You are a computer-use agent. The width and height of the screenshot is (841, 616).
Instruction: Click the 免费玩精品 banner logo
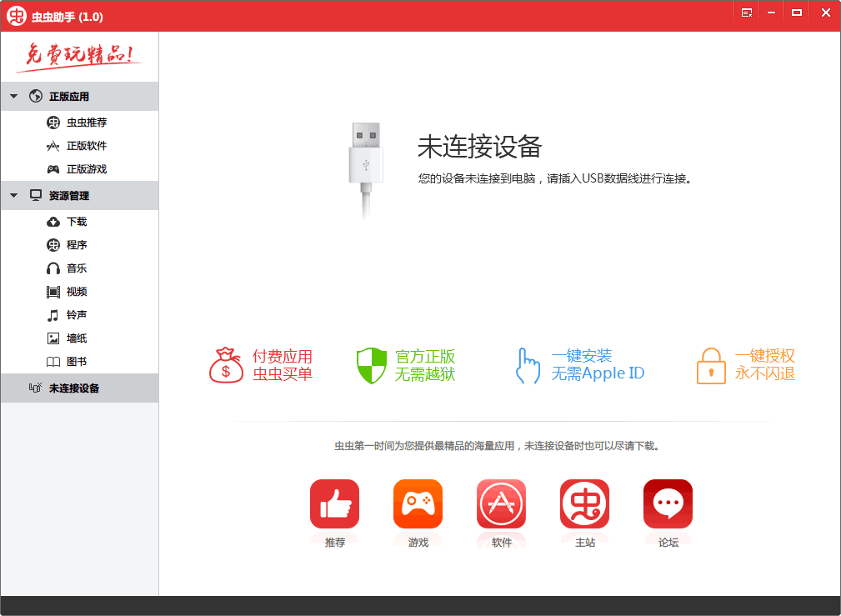[x=79, y=57]
